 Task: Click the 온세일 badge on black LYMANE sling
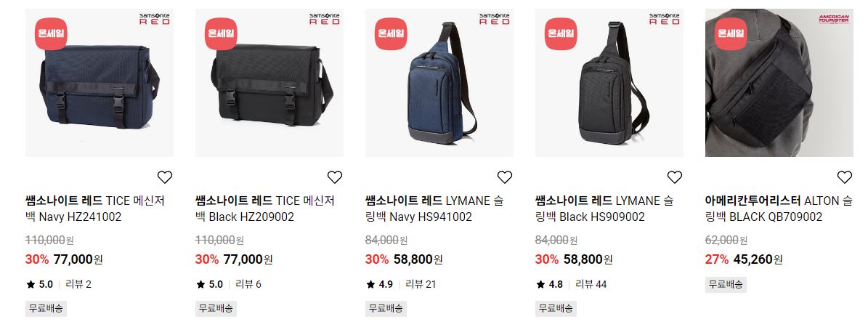point(561,34)
